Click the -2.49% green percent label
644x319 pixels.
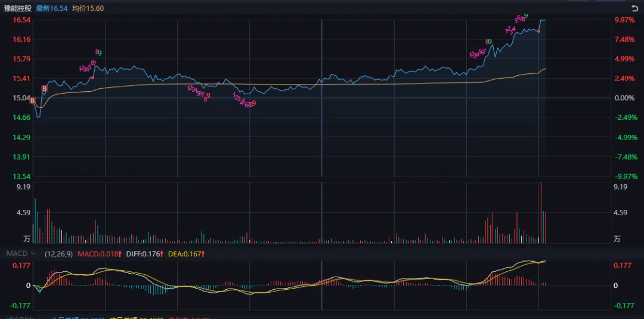(626, 117)
